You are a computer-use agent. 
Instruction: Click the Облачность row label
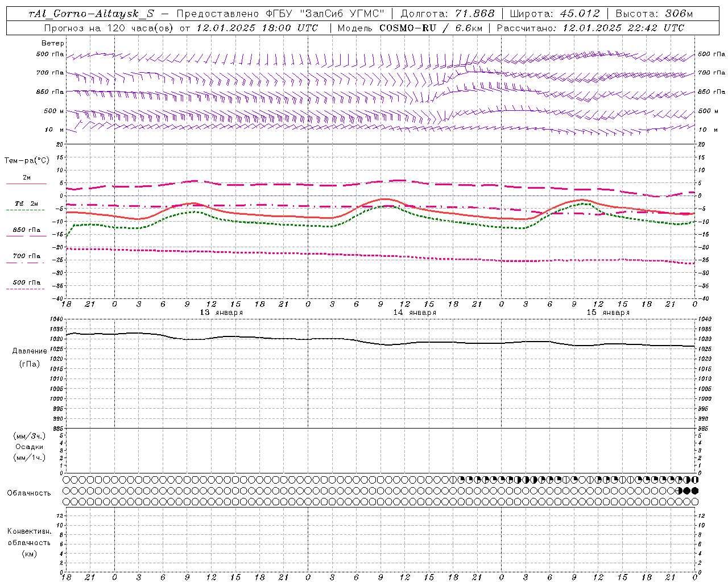click(29, 493)
